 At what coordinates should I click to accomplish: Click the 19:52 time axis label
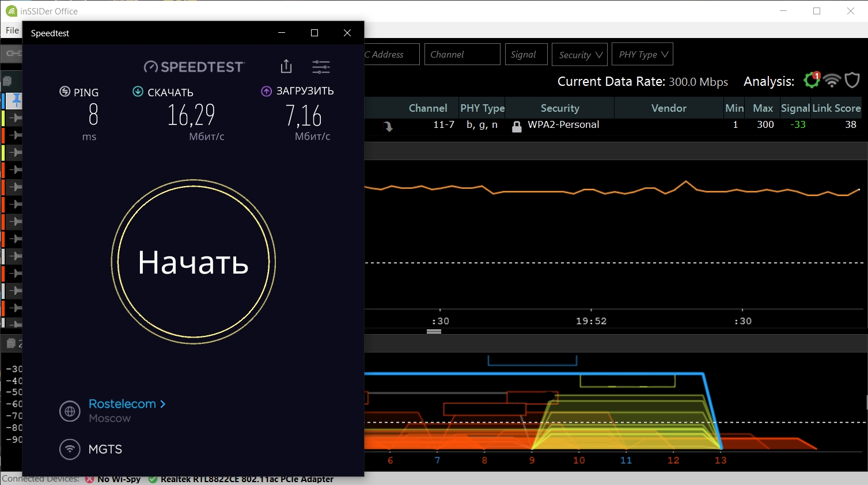(x=592, y=321)
